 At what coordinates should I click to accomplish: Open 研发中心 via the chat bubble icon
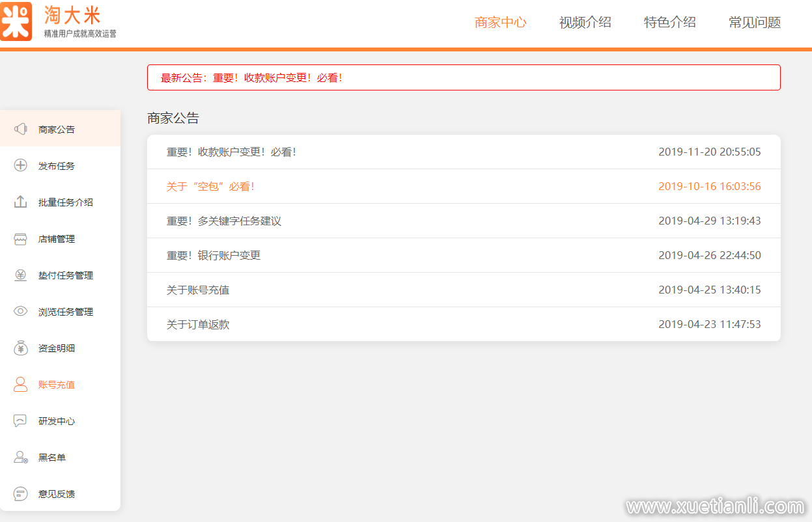coord(20,421)
